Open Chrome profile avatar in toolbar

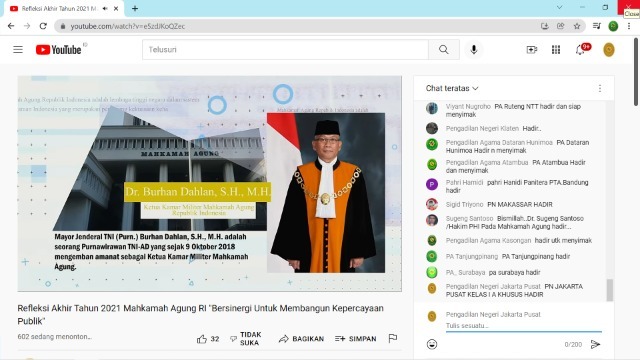click(x=613, y=26)
